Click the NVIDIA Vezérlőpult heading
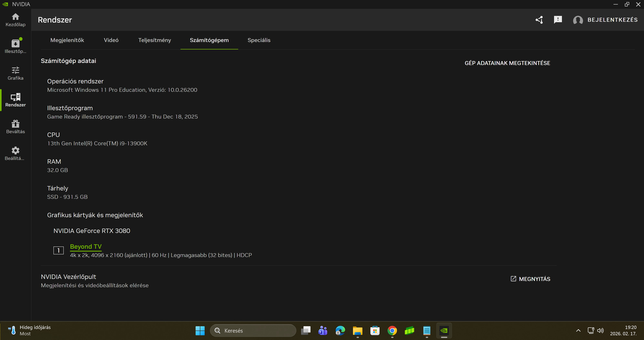This screenshot has height=340, width=644. click(x=68, y=277)
